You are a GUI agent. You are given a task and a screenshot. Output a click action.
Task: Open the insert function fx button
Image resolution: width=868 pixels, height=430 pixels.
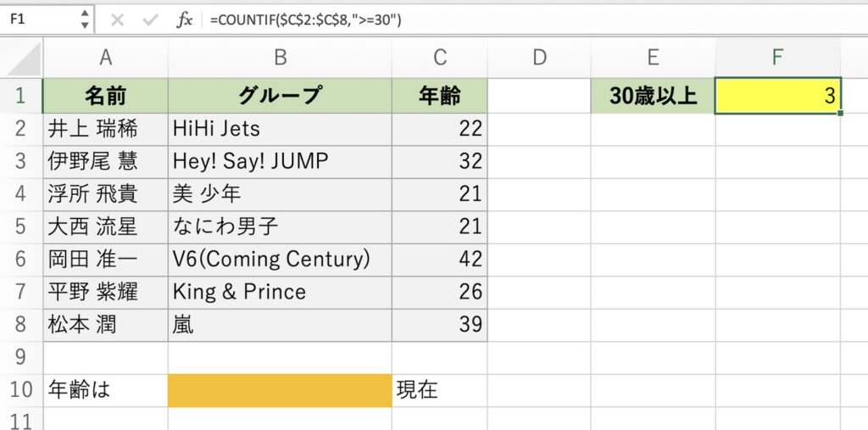click(x=184, y=20)
